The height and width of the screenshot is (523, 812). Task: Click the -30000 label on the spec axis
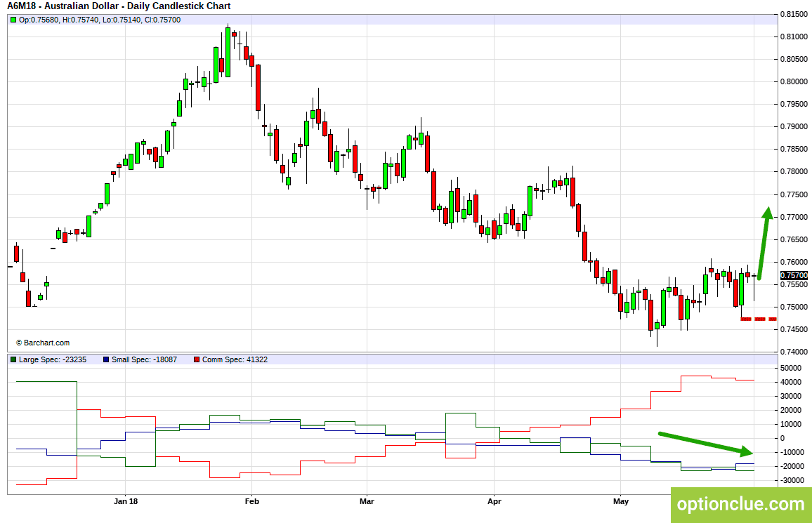[791, 481]
